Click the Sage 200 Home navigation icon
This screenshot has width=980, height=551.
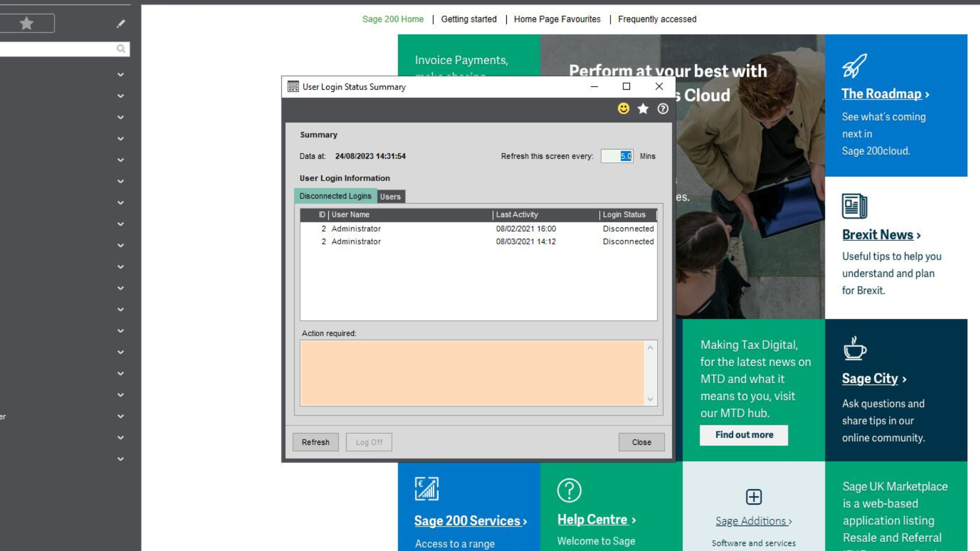393,19
